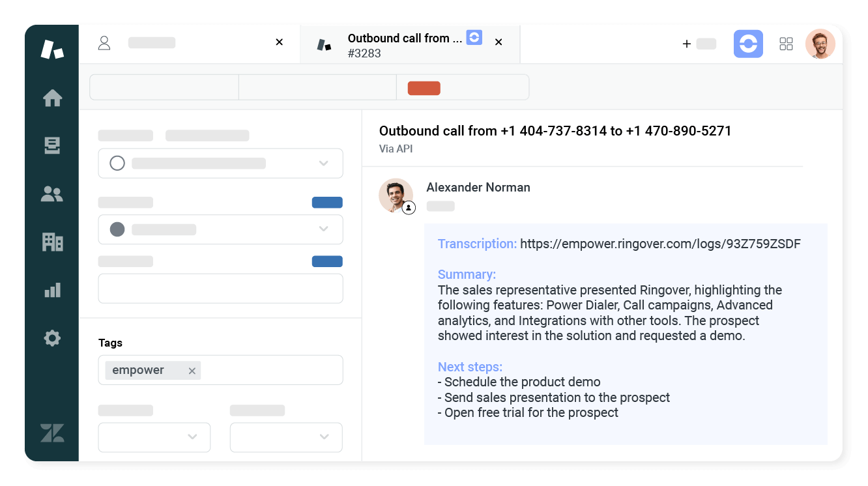Open the Home view in the sidebar
868x486 pixels.
(x=51, y=98)
